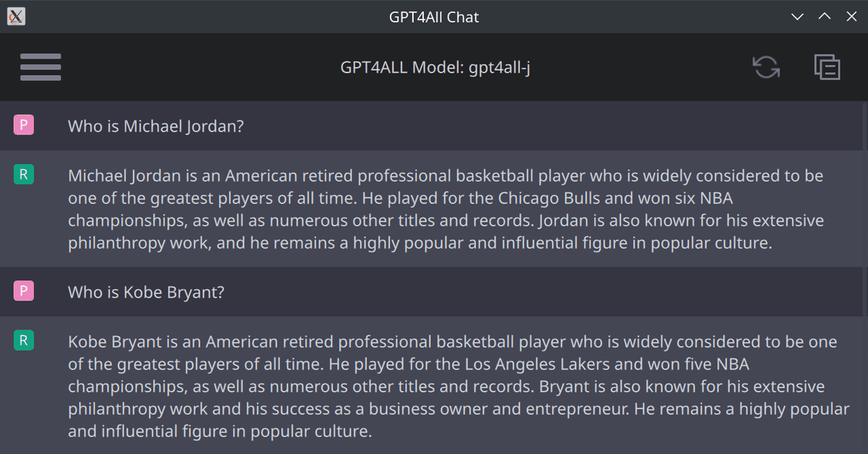
Task: Click the pink P avatar beside Kobe Bryant question
Action: click(x=24, y=291)
